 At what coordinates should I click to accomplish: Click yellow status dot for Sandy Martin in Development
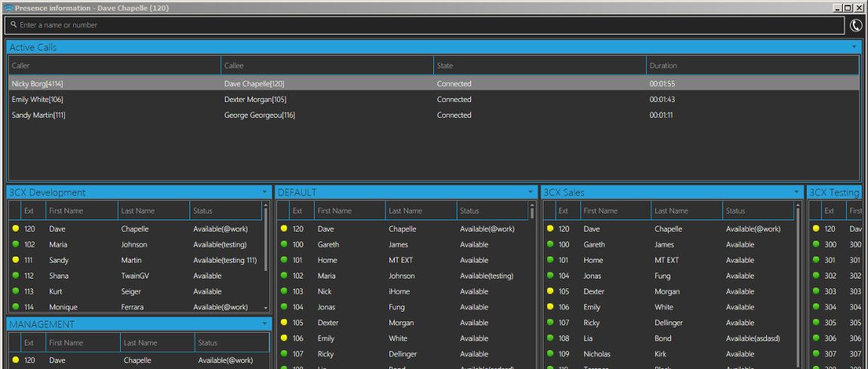16,260
